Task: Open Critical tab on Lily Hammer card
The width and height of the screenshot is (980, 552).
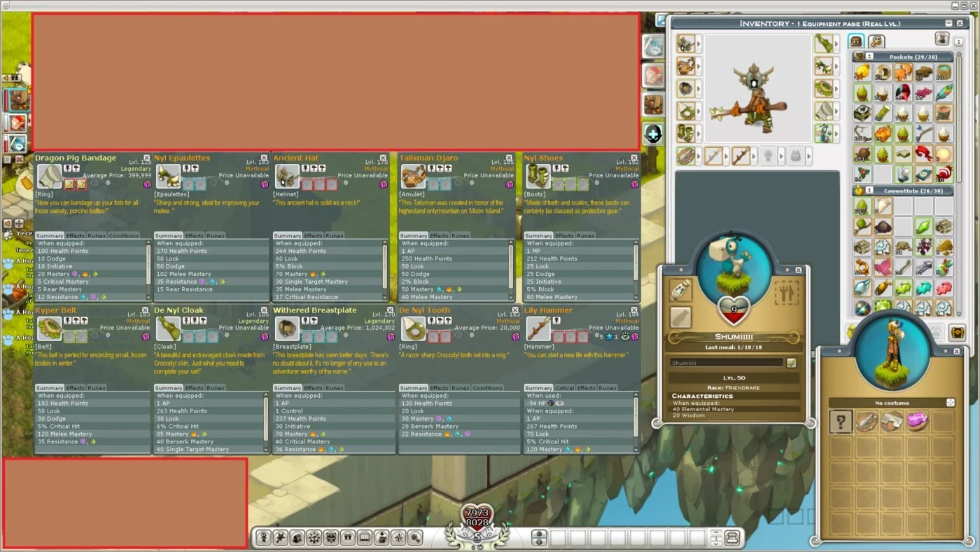Action: point(564,387)
